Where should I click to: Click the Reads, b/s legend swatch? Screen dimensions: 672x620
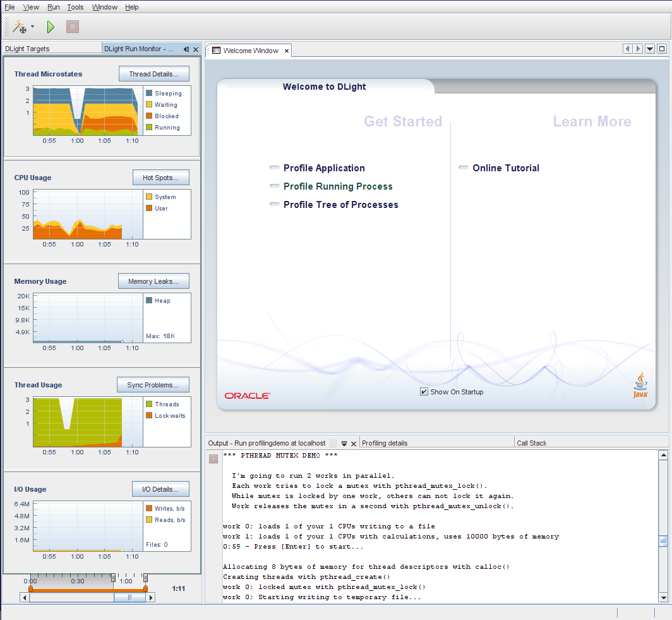(x=149, y=520)
